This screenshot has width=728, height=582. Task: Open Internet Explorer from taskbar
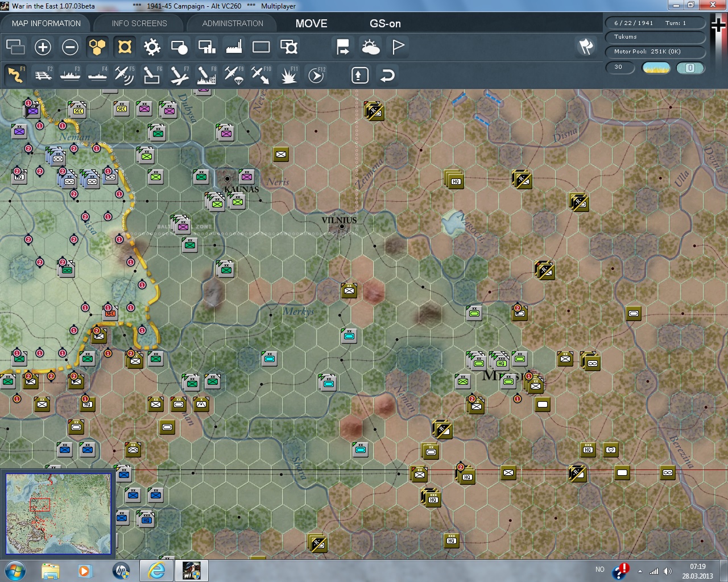point(156,571)
